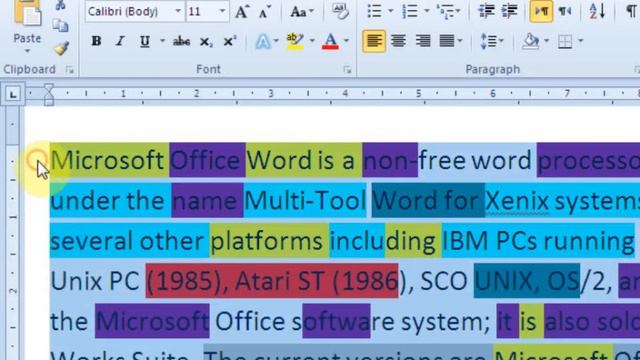Toggle Italic formatting
This screenshot has width=640, height=360.
(x=120, y=41)
